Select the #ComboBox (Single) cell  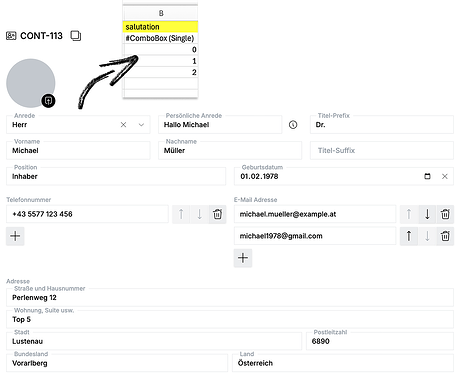(160, 38)
